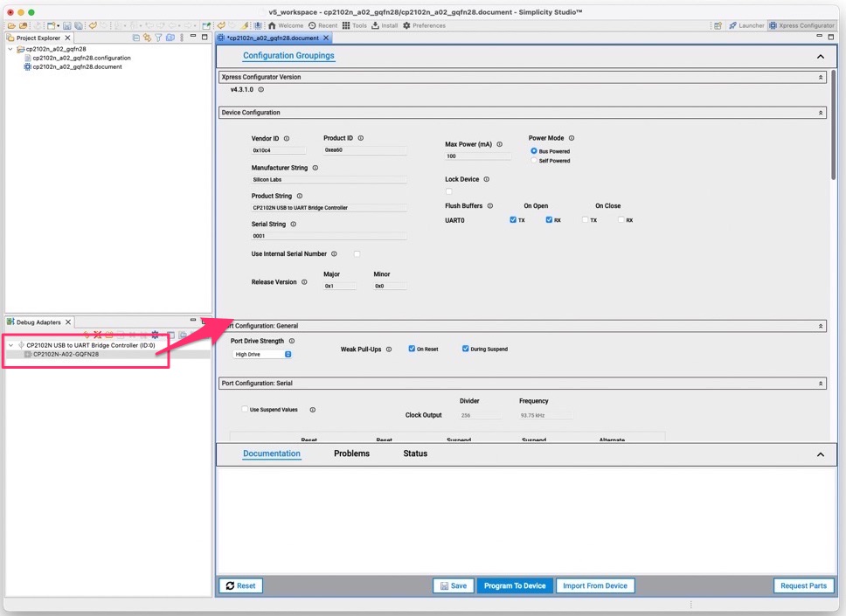The height and width of the screenshot is (616, 846).
Task: Collapse the Device Configuration section
Action: 820,113
